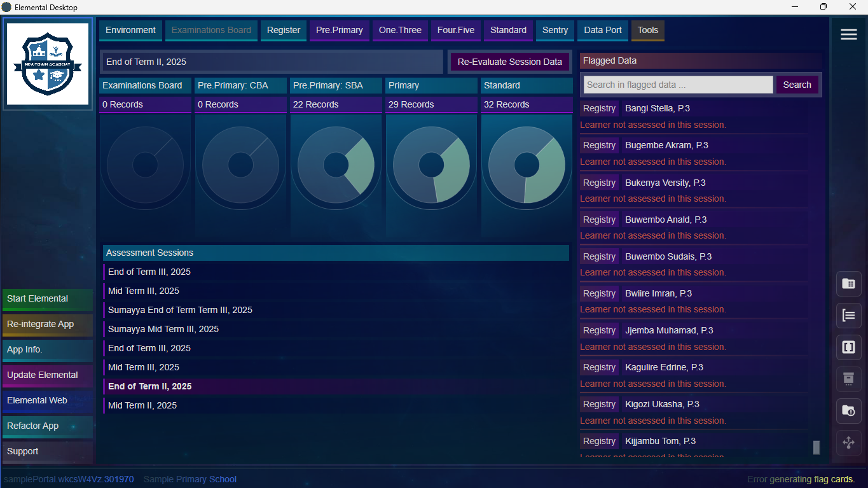Click the branching arrows icon in right sidebar
The image size is (868, 488).
click(848, 443)
